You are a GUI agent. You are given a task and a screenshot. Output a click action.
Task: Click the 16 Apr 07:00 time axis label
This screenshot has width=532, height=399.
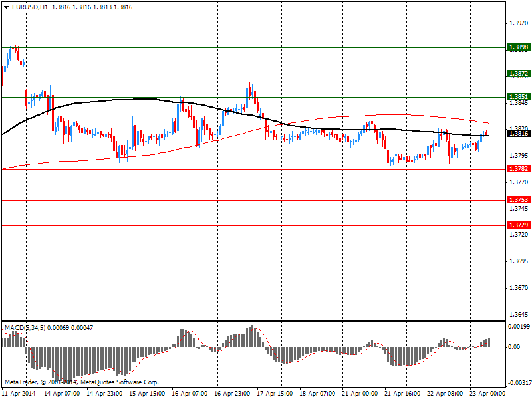click(x=189, y=394)
